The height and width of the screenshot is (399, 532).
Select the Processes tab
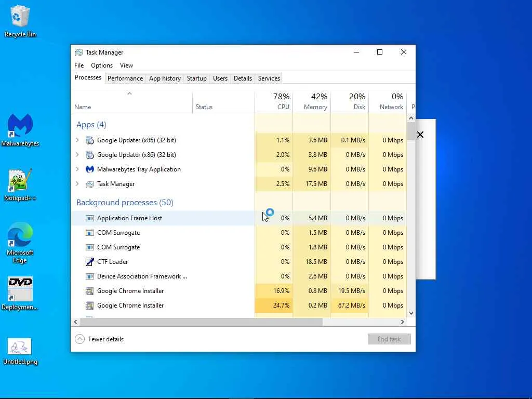(88, 77)
